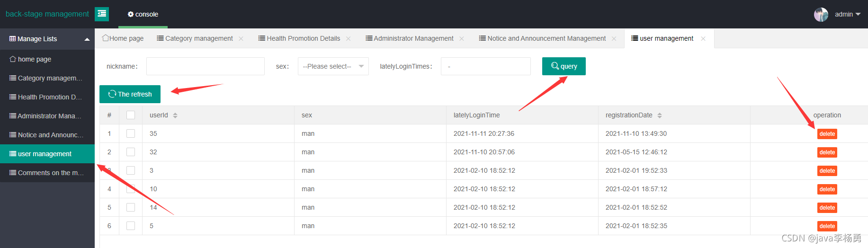
Task: Open the console top navigation item
Action: click(143, 14)
